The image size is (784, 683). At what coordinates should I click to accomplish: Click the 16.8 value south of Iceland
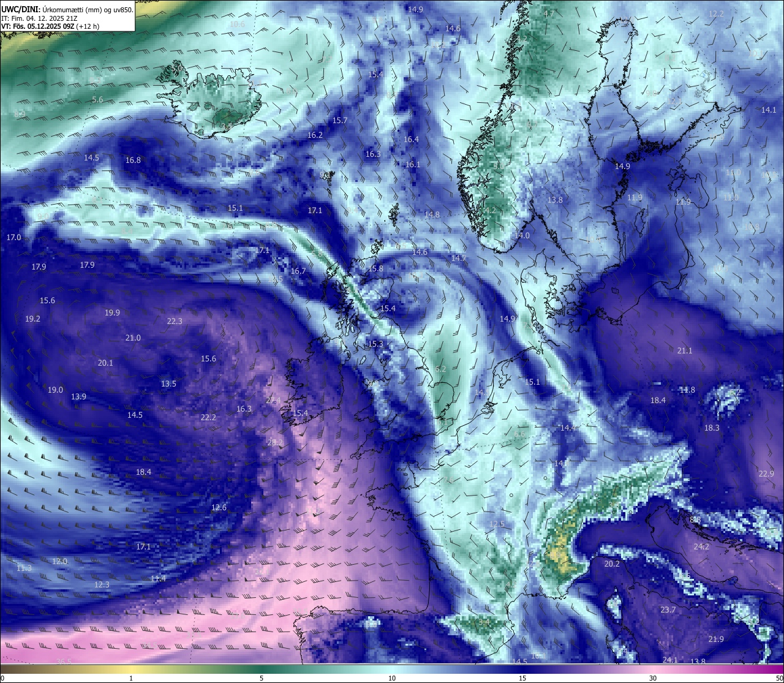[x=133, y=160]
